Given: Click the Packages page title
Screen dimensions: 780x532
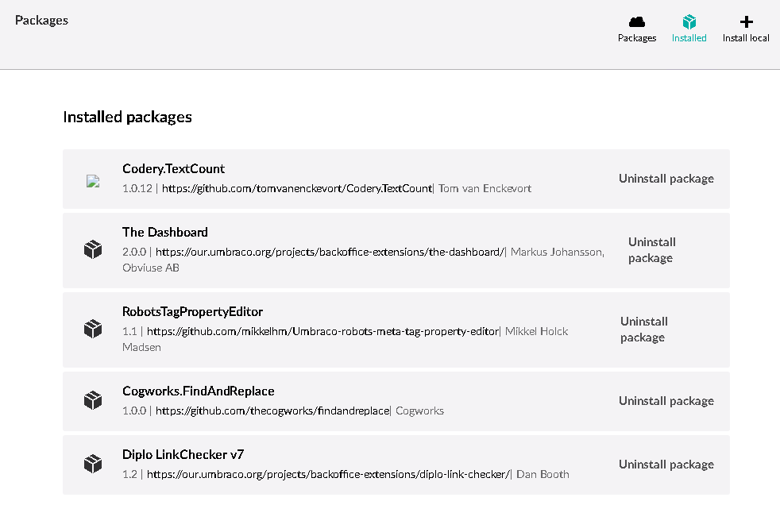Looking at the screenshot, I should (x=42, y=21).
